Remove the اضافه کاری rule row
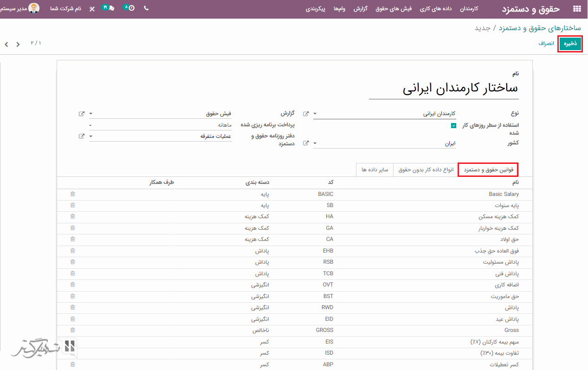 [x=72, y=285]
